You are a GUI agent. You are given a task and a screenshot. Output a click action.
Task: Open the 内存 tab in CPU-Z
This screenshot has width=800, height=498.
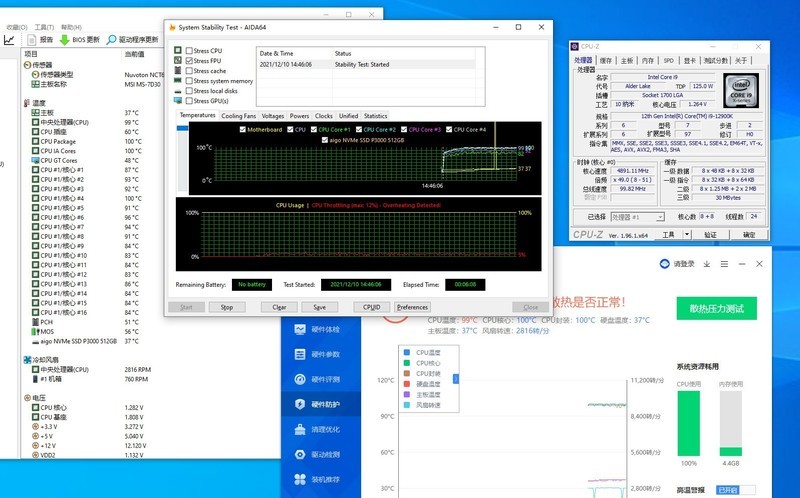pos(647,60)
